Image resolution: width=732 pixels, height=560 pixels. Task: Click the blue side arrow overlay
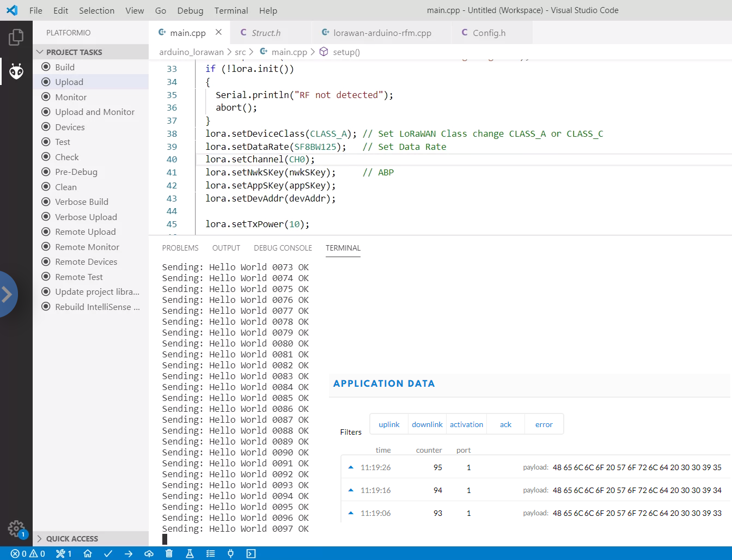tap(7, 294)
